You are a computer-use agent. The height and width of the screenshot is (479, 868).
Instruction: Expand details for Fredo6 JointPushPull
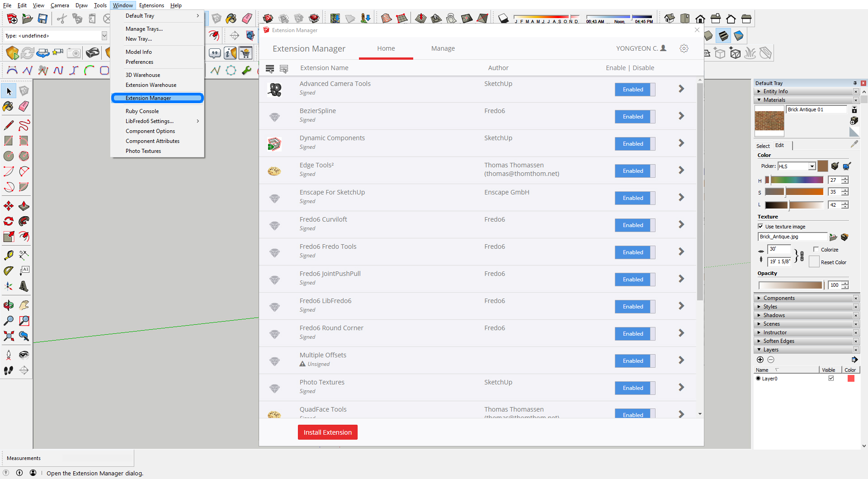click(681, 279)
